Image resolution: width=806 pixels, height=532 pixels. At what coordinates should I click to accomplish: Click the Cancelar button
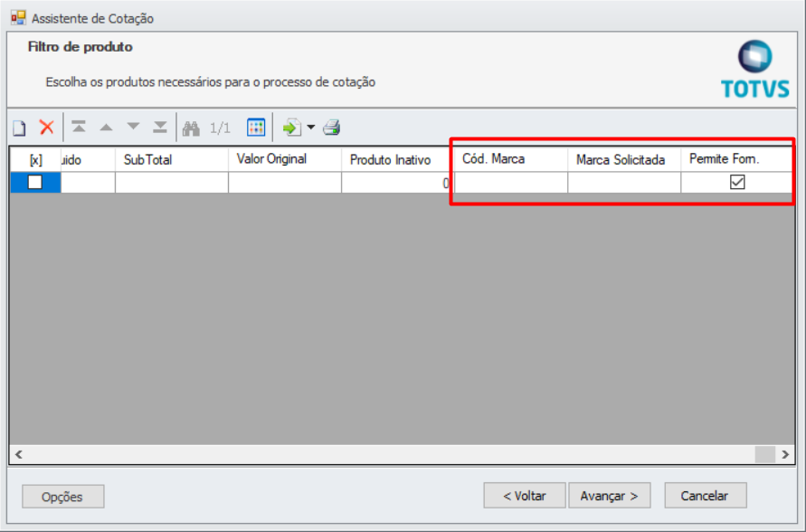tap(706, 496)
